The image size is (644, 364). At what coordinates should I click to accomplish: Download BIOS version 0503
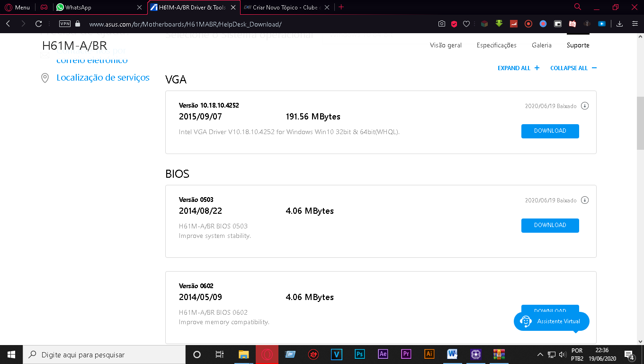[x=550, y=226]
